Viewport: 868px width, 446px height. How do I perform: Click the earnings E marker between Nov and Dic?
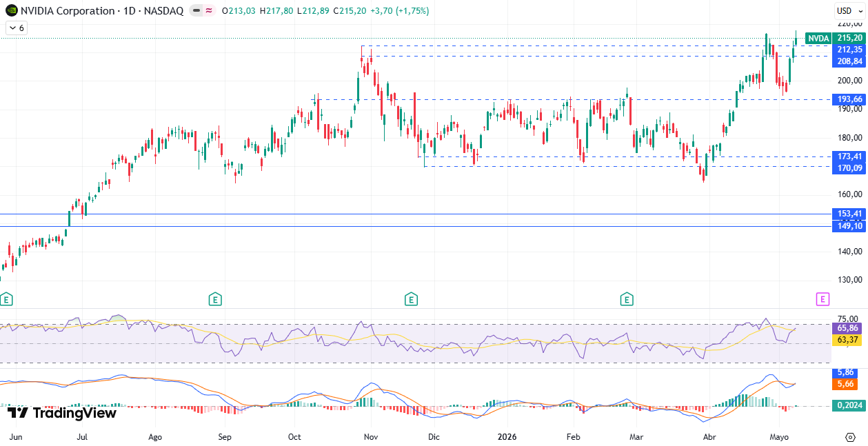coord(411,299)
